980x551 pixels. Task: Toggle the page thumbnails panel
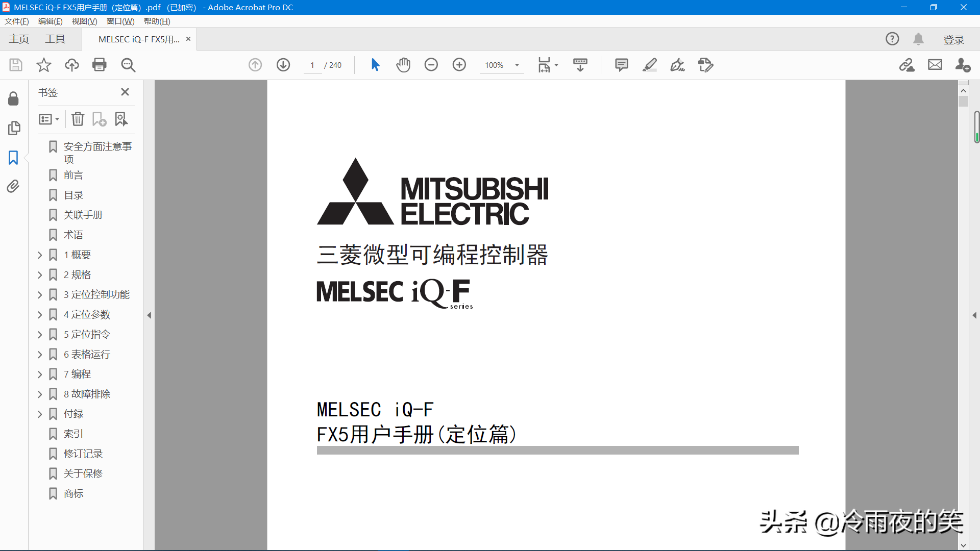point(14,128)
